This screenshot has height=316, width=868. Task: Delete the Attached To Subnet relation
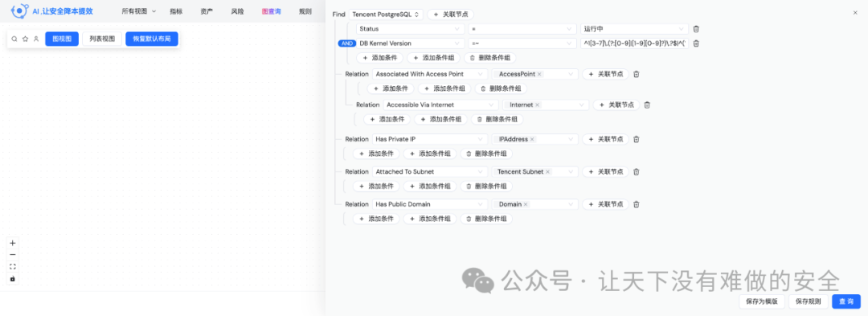637,172
